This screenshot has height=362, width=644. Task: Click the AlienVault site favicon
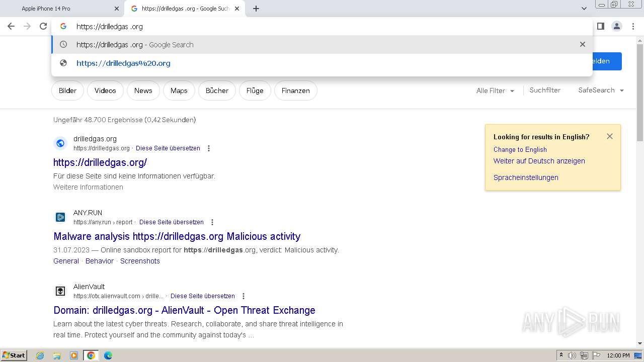(60, 291)
